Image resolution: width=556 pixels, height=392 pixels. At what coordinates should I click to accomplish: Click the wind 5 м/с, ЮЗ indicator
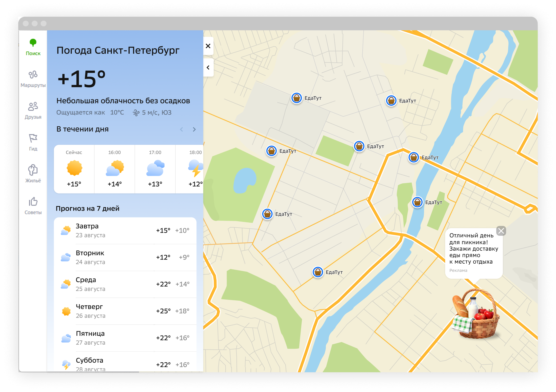point(152,112)
